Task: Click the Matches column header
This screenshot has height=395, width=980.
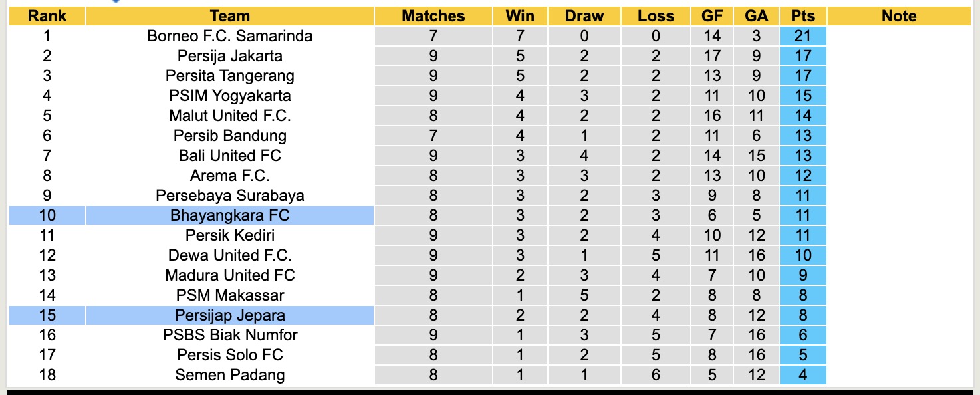Action: [433, 16]
